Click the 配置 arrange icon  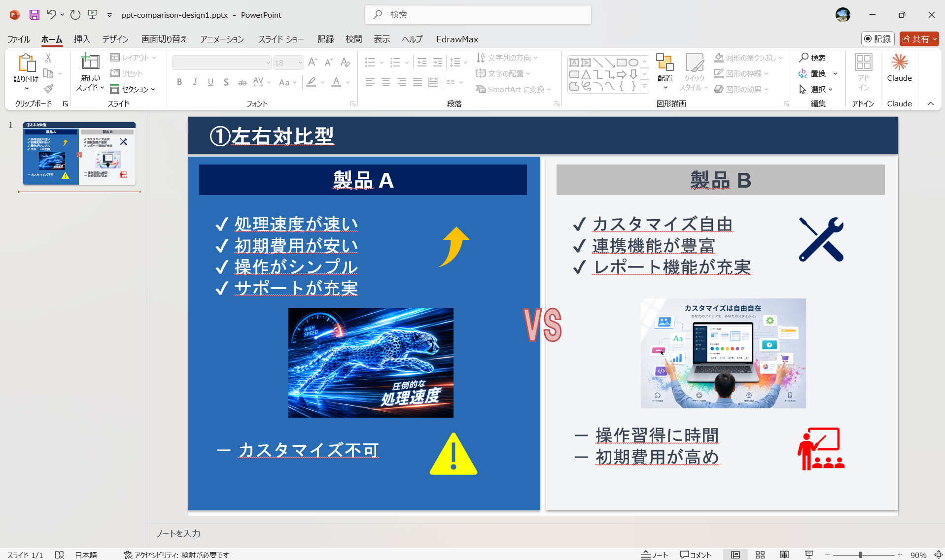pos(665,63)
